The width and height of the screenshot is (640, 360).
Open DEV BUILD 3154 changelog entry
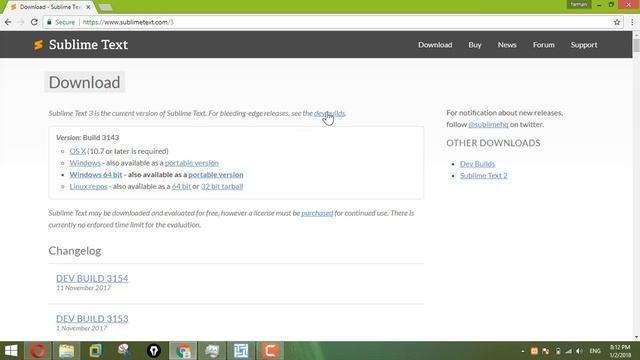coord(92,278)
